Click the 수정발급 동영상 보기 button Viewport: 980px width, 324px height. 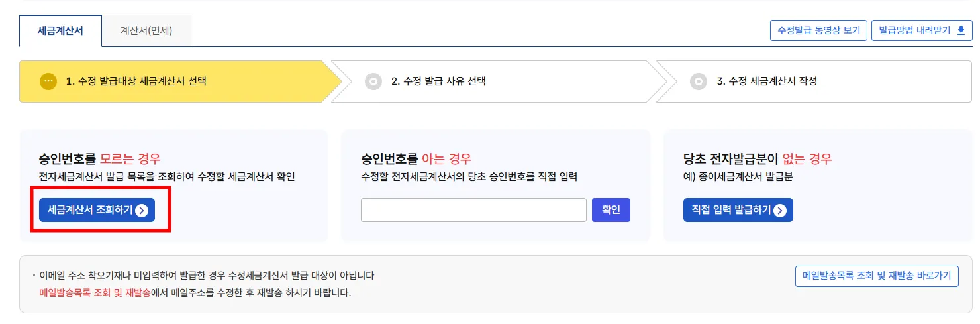click(818, 30)
